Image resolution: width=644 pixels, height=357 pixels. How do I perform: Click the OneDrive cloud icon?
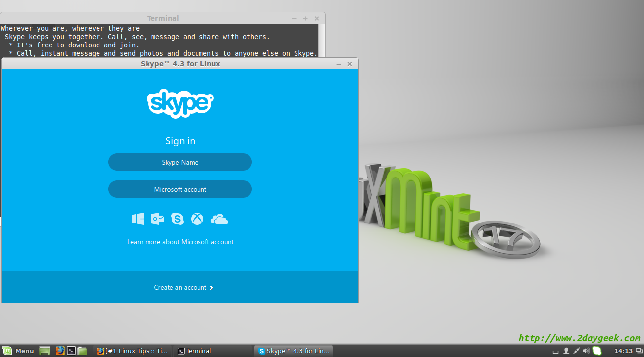tap(219, 219)
